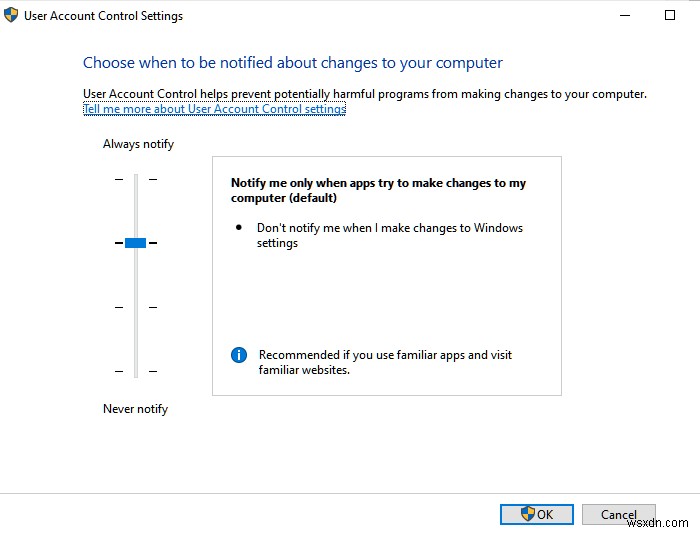
Task: Click the blue notification level slider thumb
Action: pos(135,243)
